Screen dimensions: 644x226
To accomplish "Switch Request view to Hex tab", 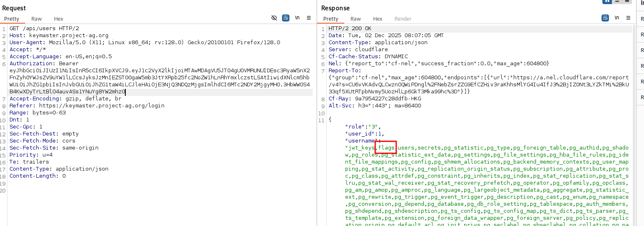I will tap(59, 19).
